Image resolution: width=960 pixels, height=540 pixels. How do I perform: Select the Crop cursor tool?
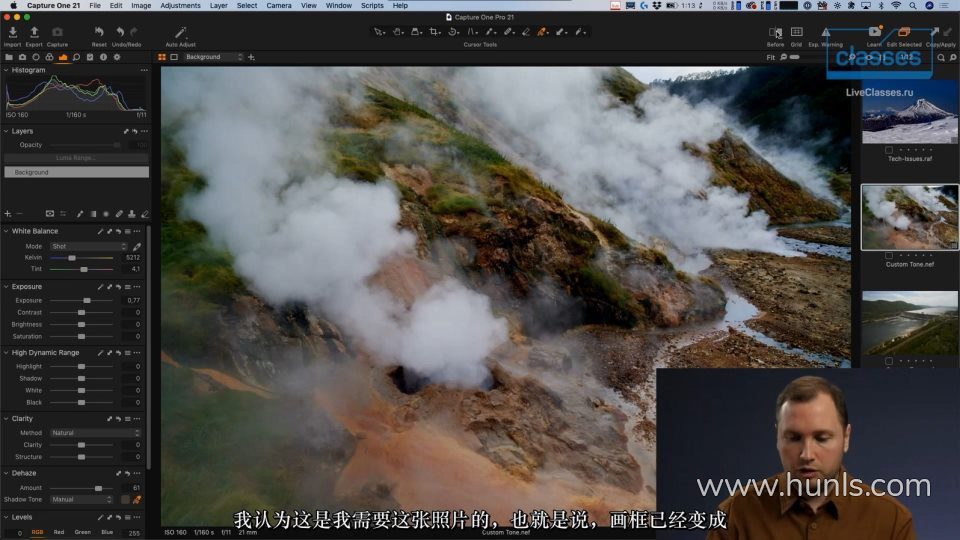coord(434,32)
